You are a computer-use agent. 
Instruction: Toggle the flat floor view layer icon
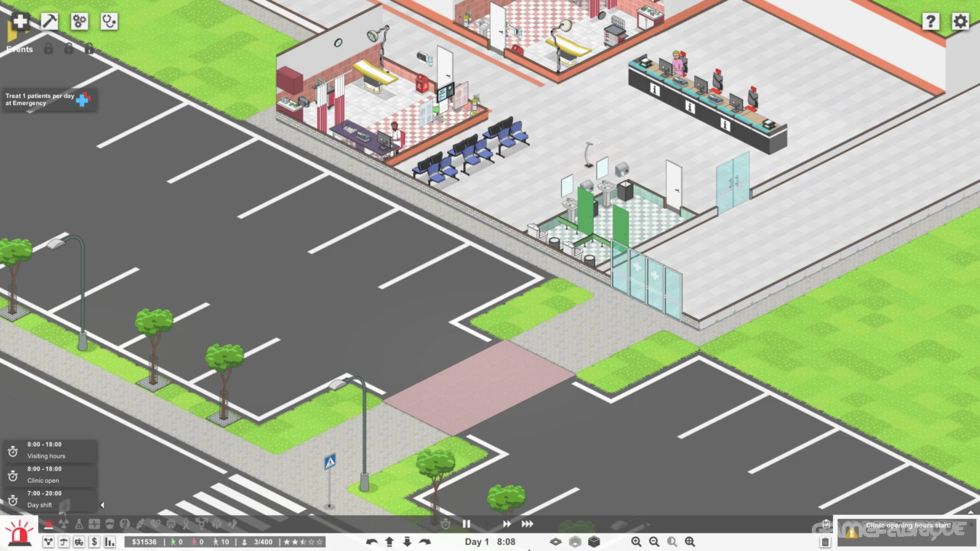556,542
